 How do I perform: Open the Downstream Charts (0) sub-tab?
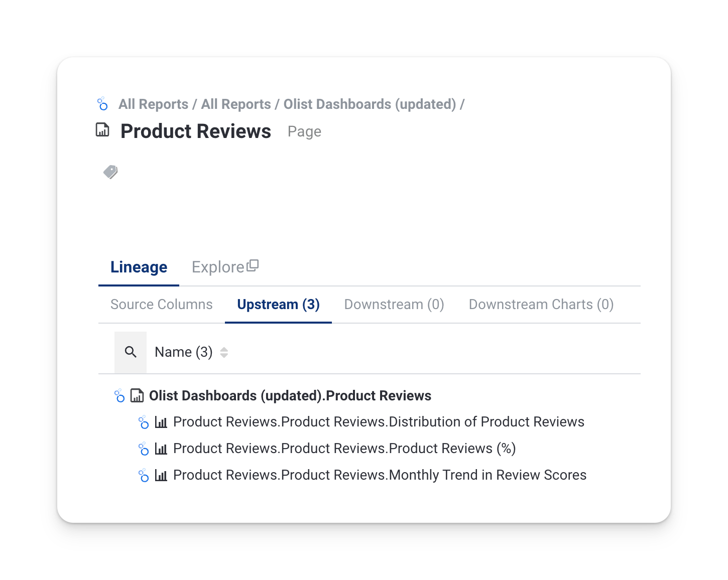coord(541,305)
